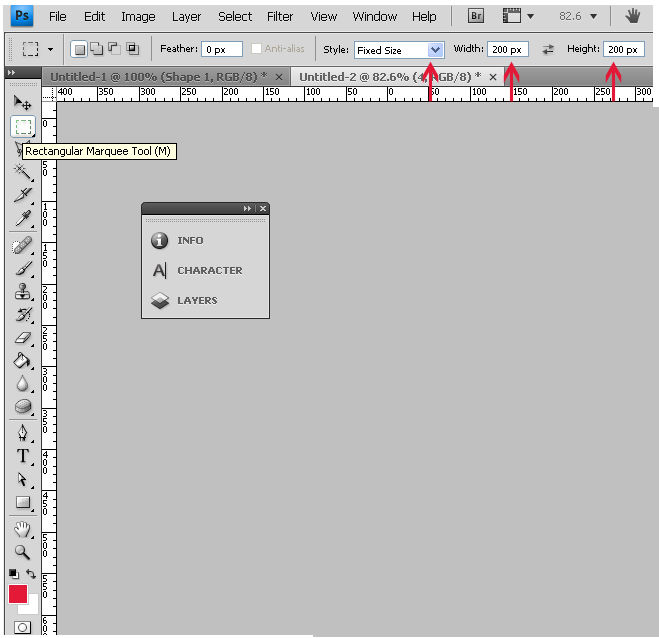Image resolution: width=659 pixels, height=638 pixels.
Task: Swap width and height values
Action: point(548,50)
